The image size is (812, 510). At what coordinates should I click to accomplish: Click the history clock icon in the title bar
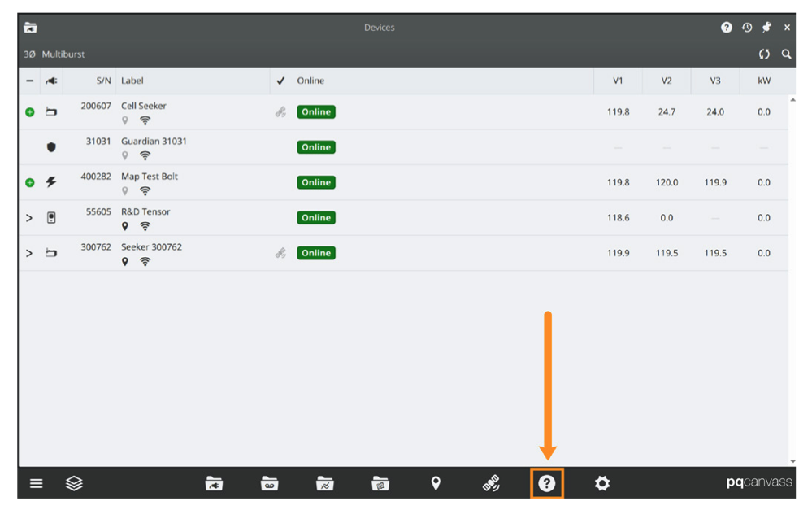coord(747,27)
